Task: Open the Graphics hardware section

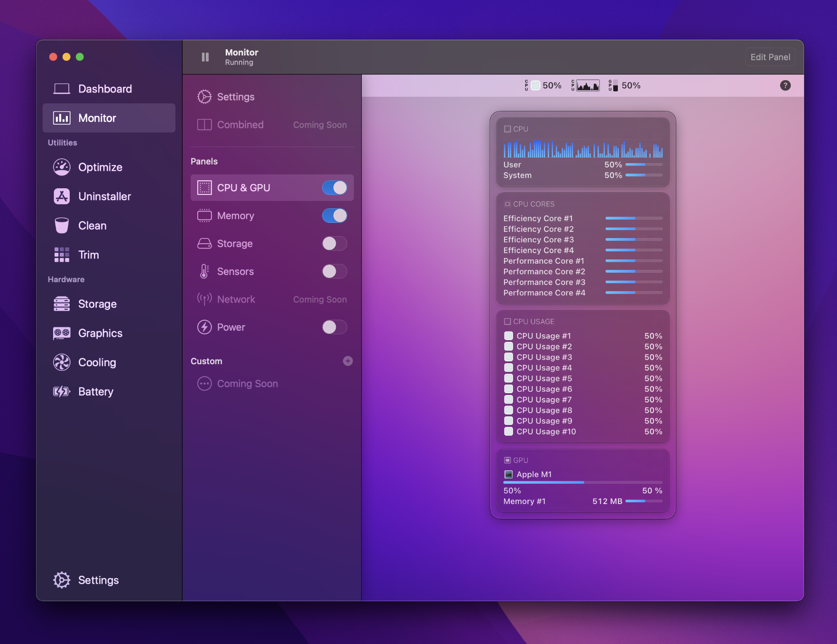Action: (x=100, y=333)
